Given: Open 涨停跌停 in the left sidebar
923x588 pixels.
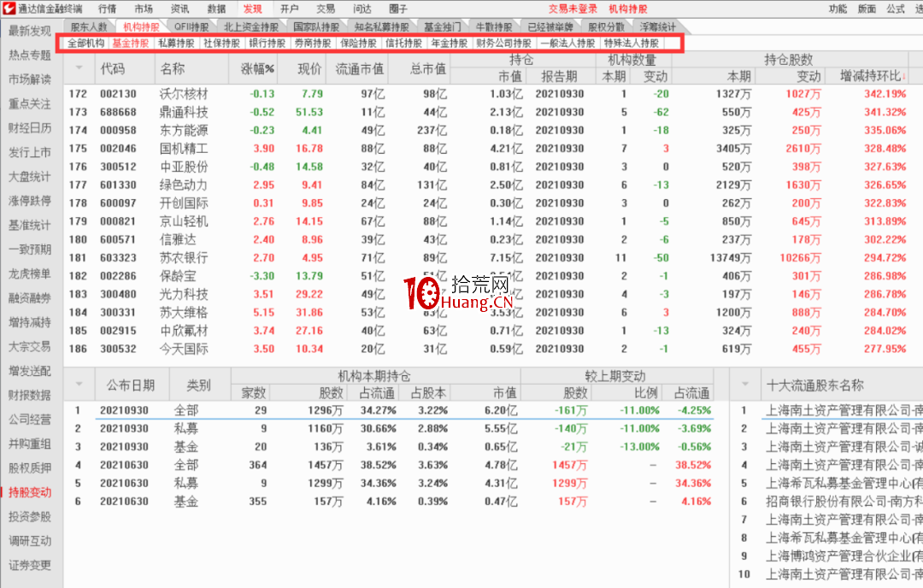Looking at the screenshot, I should point(29,201).
